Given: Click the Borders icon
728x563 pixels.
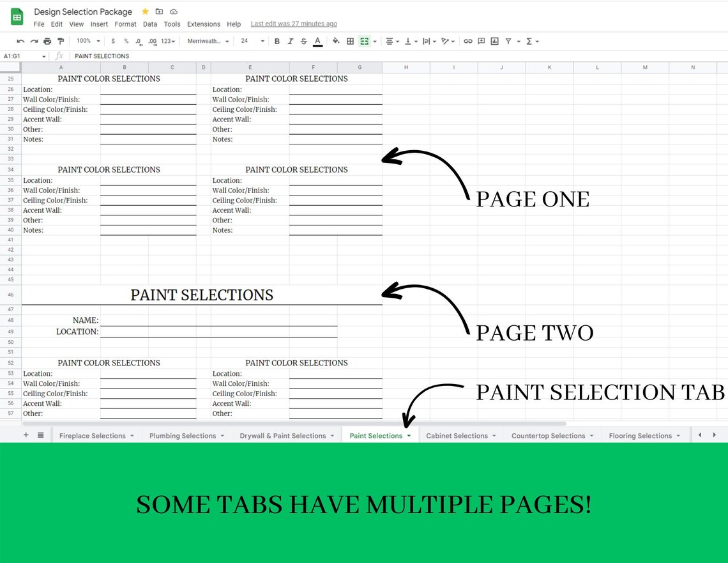Looking at the screenshot, I should [x=350, y=41].
